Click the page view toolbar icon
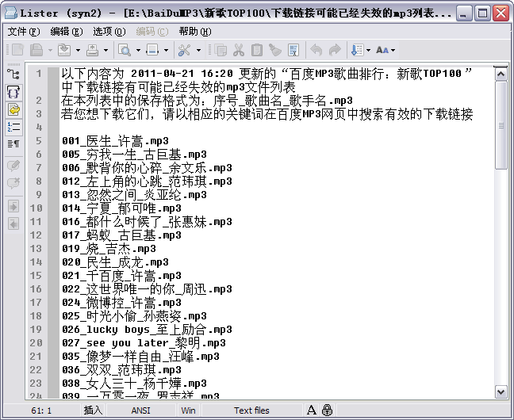This screenshot has height=420, width=514. point(152,50)
